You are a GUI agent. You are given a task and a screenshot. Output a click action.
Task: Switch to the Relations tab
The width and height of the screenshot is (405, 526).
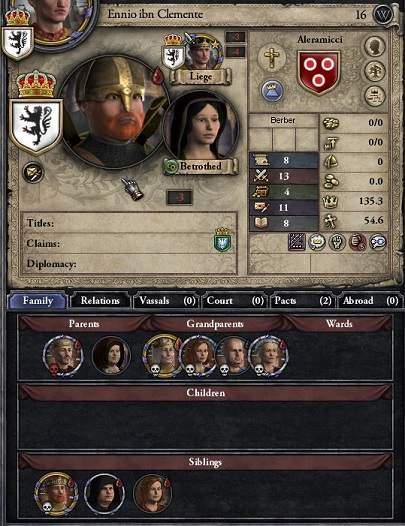tap(100, 301)
